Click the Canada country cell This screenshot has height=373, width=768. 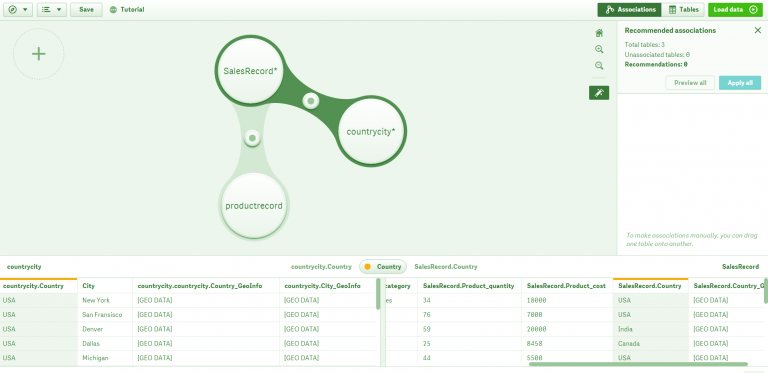click(650, 344)
